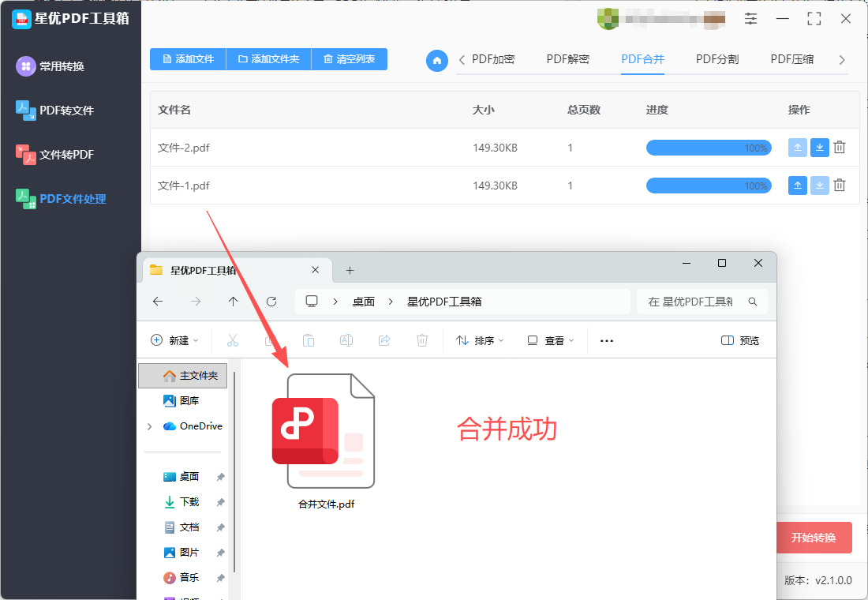Switch to the PDF压缩 tab
868x600 pixels.
click(x=792, y=59)
